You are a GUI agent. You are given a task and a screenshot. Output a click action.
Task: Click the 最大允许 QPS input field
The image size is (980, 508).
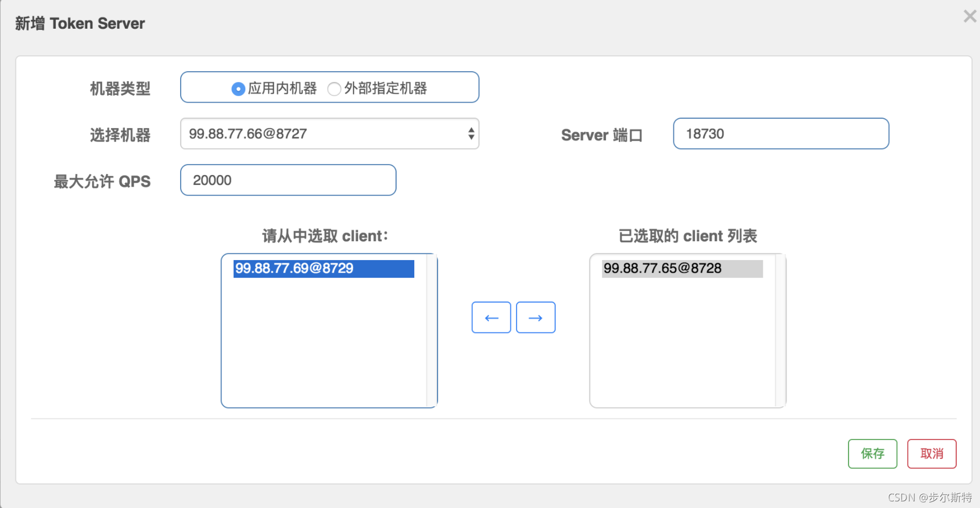tap(288, 180)
